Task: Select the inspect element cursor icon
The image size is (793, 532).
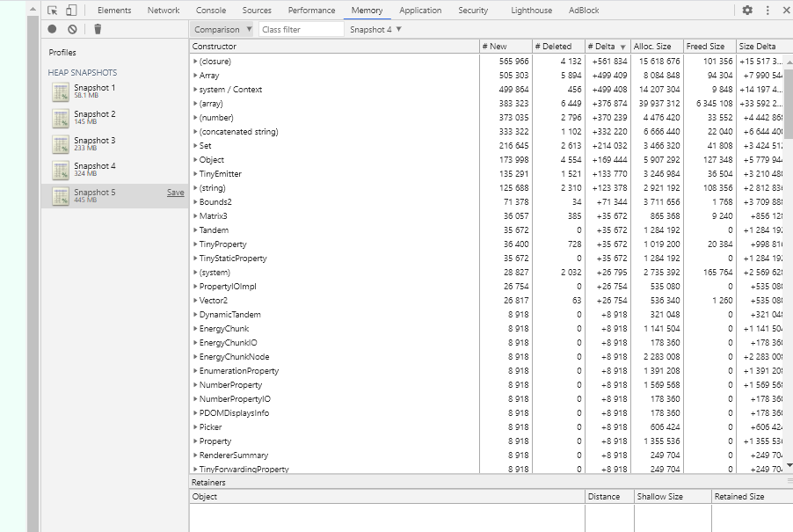Action: 50,10
